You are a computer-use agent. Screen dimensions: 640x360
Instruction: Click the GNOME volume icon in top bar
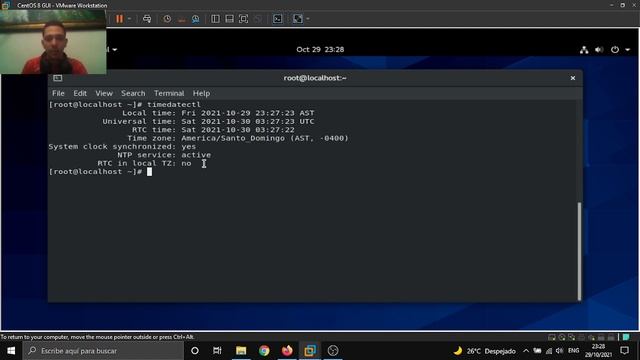click(599, 50)
